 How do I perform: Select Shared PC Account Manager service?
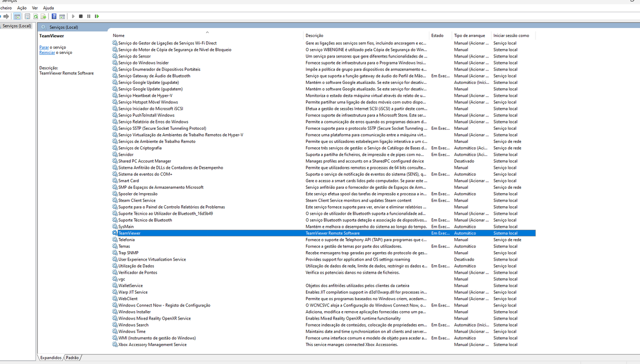pos(323,161)
